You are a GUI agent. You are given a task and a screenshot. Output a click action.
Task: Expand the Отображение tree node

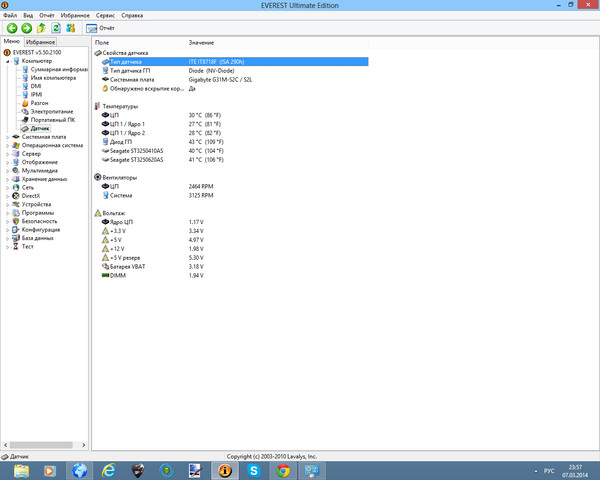pos(7,162)
